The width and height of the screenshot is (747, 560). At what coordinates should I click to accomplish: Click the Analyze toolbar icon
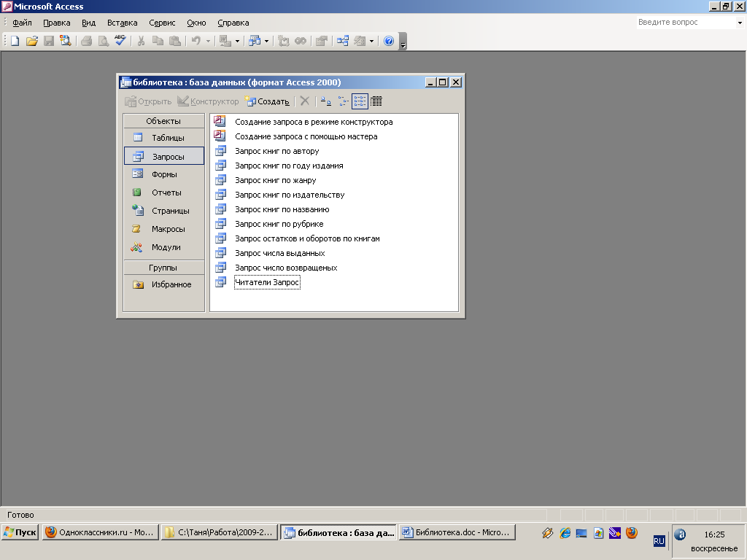coord(255,41)
